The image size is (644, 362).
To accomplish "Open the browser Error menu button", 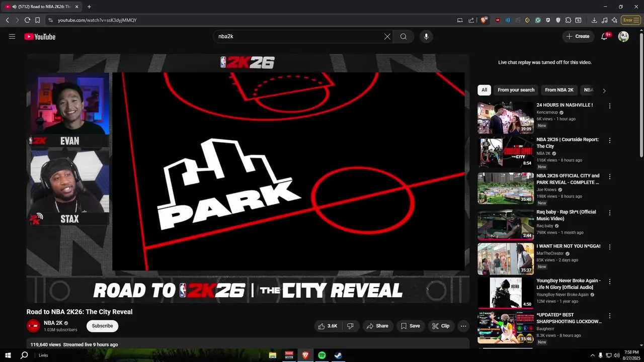I will click(x=630, y=20).
